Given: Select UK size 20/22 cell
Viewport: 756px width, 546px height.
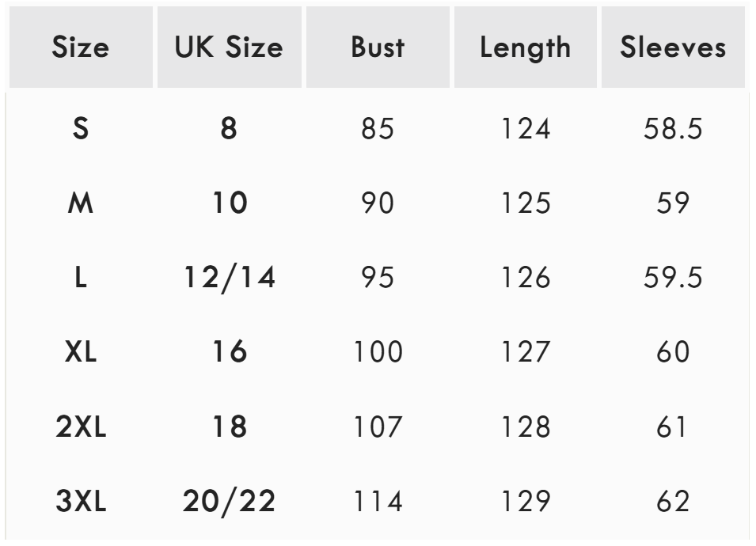Looking at the screenshot, I should point(229,502).
